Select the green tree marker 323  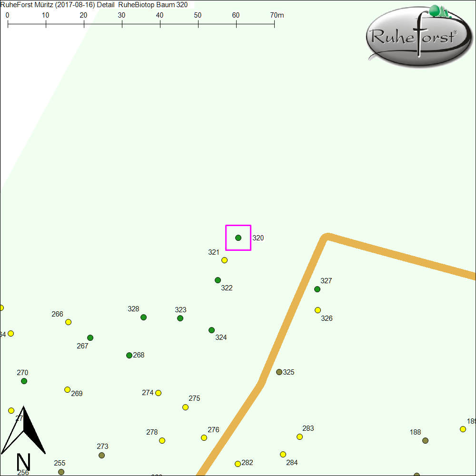pos(180,318)
